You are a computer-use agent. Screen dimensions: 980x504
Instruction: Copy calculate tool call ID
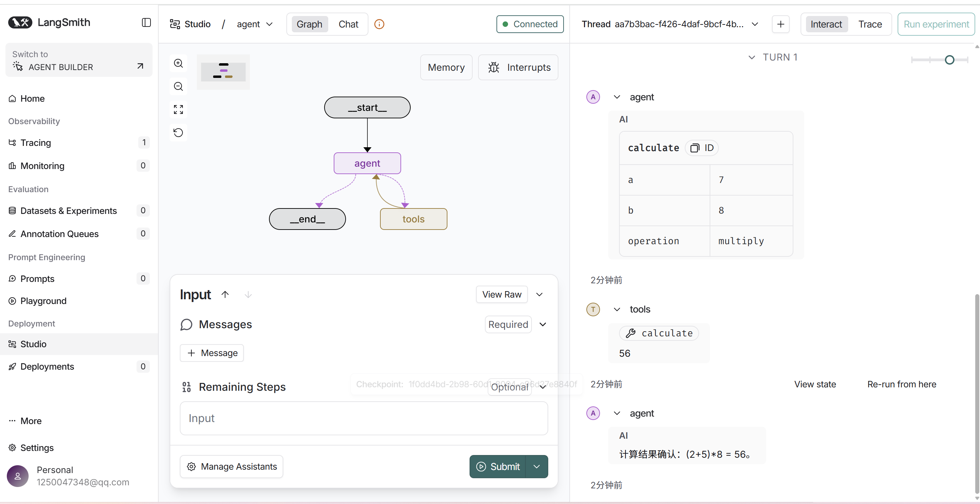coord(702,148)
